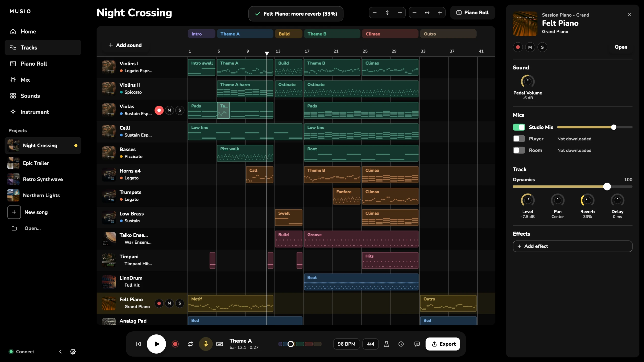Mute Felt Piano in inspector panel
This screenshot has width=644, height=362.
click(530, 47)
